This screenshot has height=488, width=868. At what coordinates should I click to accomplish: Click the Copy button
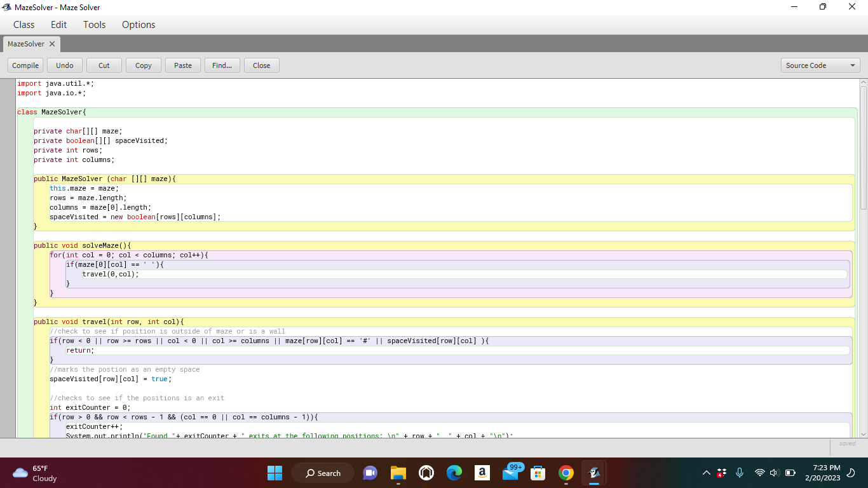pos(144,65)
